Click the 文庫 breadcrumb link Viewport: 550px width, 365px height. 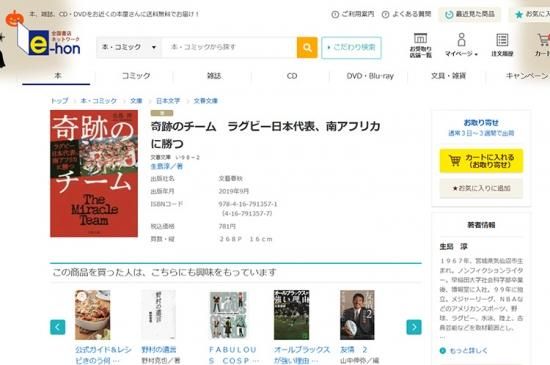pyautogui.click(x=136, y=101)
